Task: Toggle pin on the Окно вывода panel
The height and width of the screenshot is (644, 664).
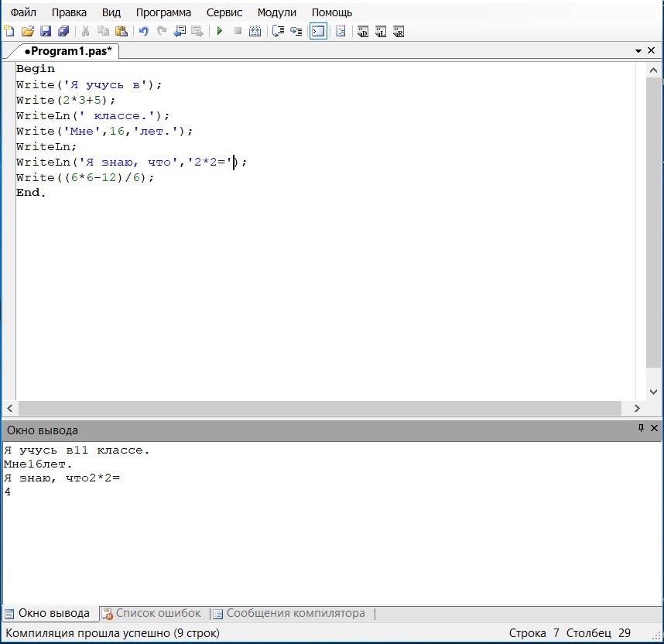Action: (641, 429)
